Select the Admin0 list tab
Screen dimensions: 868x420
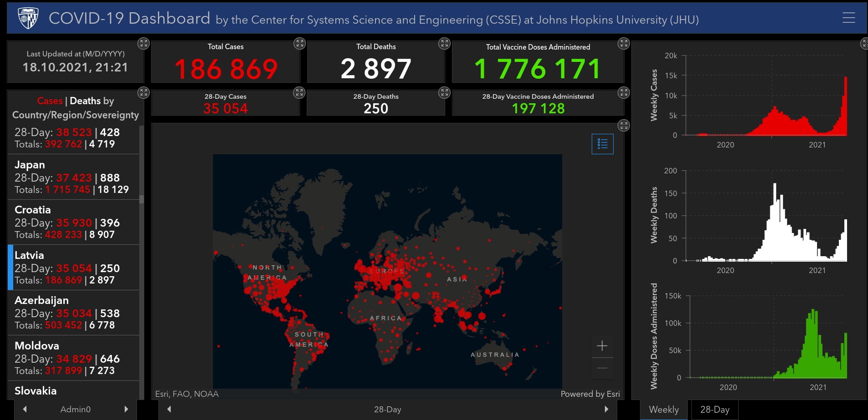pos(76,410)
